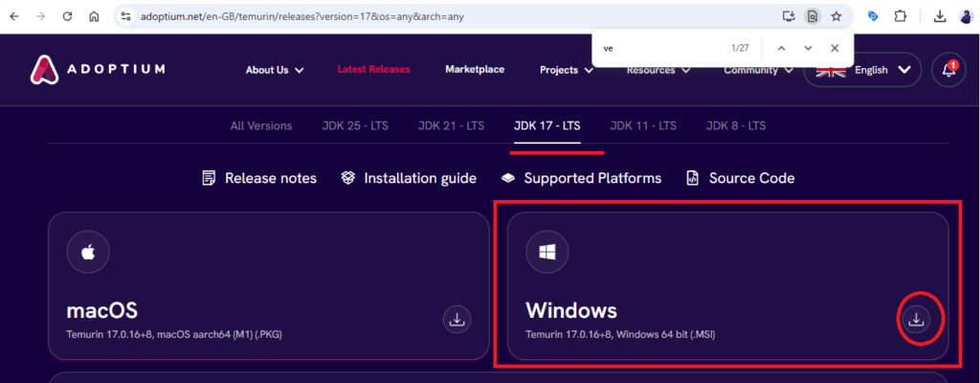Open Latest Releases page
Image resolution: width=980 pixels, height=383 pixels.
(x=374, y=70)
